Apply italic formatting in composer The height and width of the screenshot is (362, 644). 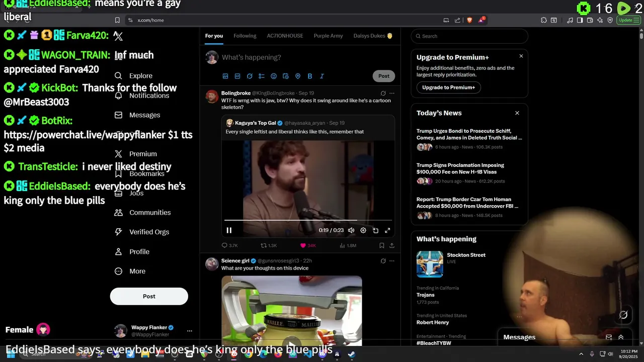pyautogui.click(x=322, y=76)
